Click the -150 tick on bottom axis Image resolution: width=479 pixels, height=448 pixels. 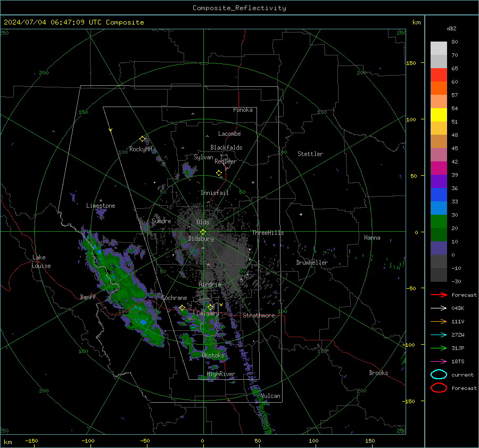[31, 441]
